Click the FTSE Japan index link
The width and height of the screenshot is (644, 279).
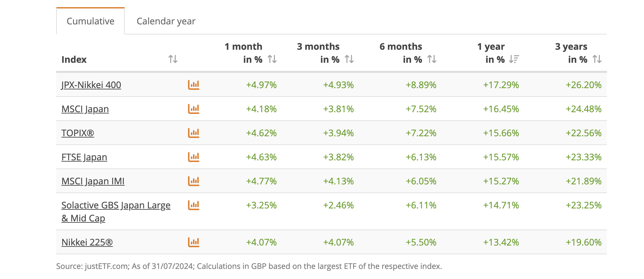tap(84, 157)
